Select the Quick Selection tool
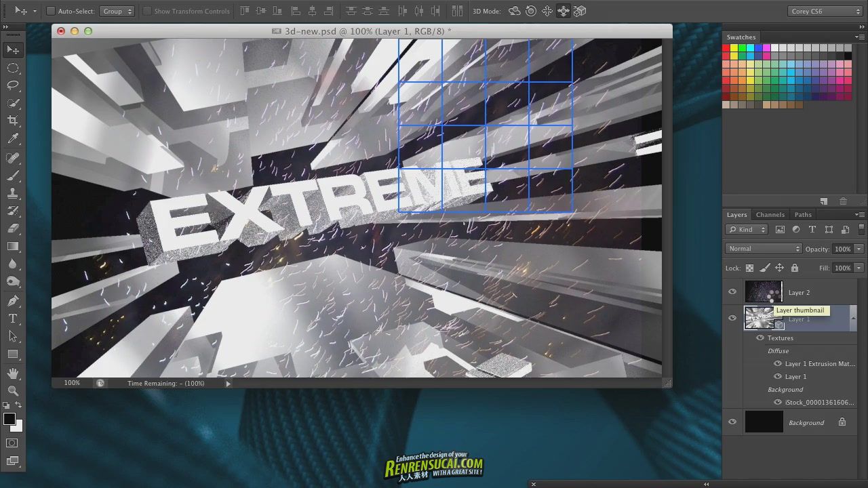The width and height of the screenshot is (868, 488). tap(13, 103)
